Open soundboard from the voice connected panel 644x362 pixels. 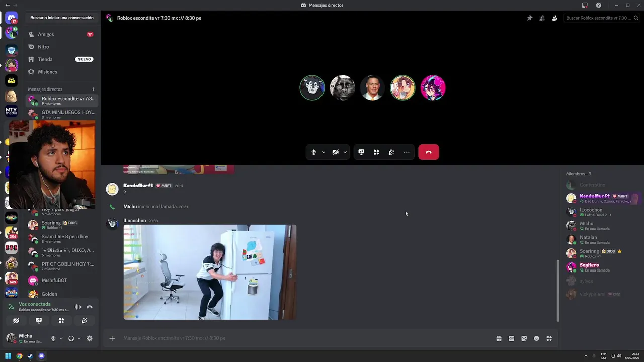(84, 320)
